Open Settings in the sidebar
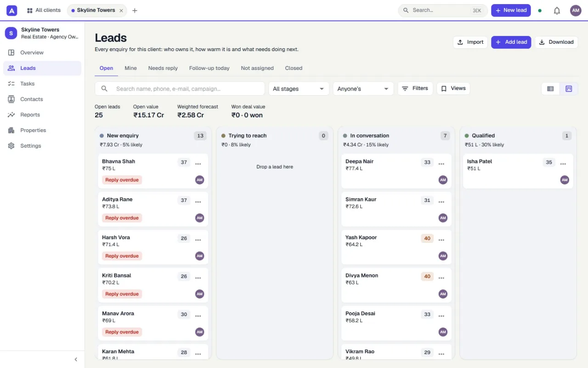588x368 pixels. pyautogui.click(x=42, y=146)
